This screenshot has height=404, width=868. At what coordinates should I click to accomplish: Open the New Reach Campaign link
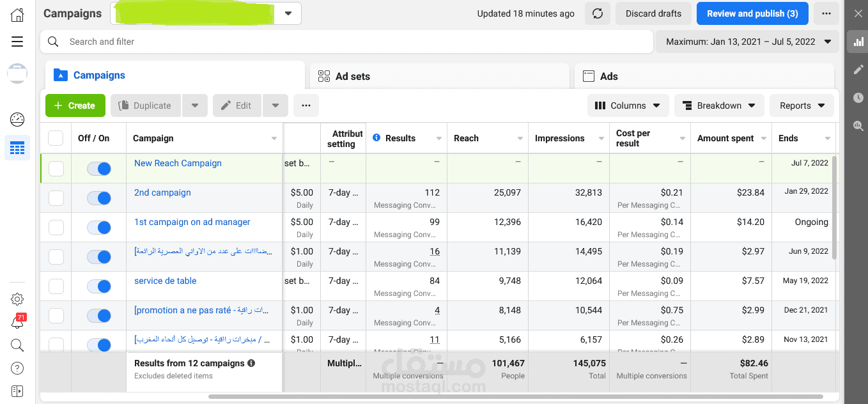(178, 163)
